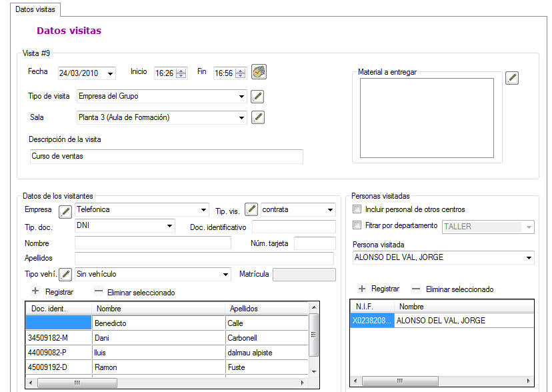Viewport: 552px width, 392px height.
Task: Adjust the Fin time spinner
Action: pos(241,73)
